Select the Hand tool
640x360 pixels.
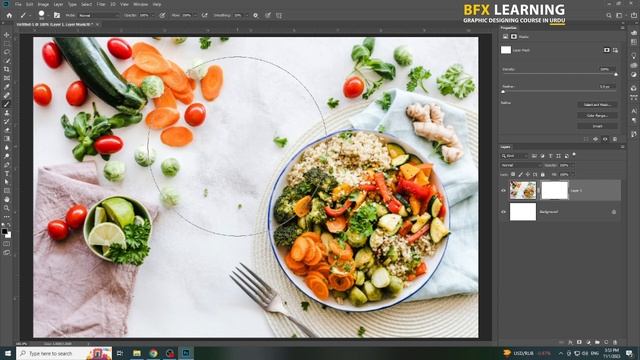click(7, 199)
